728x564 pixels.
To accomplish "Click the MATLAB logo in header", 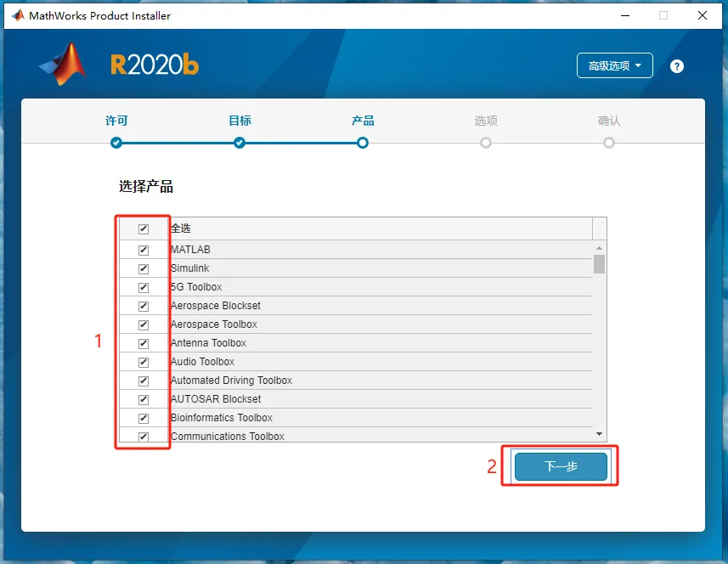I will click(x=64, y=64).
